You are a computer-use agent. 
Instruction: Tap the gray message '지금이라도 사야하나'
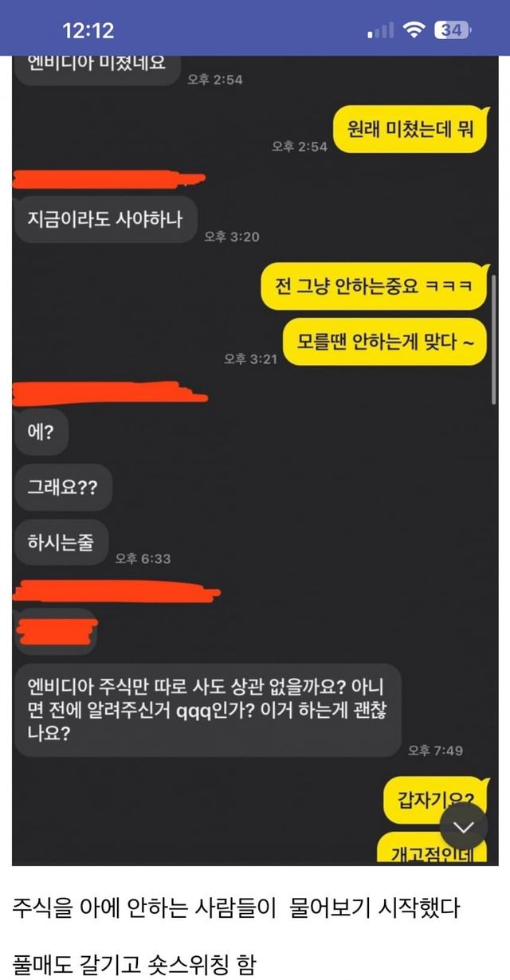tap(104, 219)
